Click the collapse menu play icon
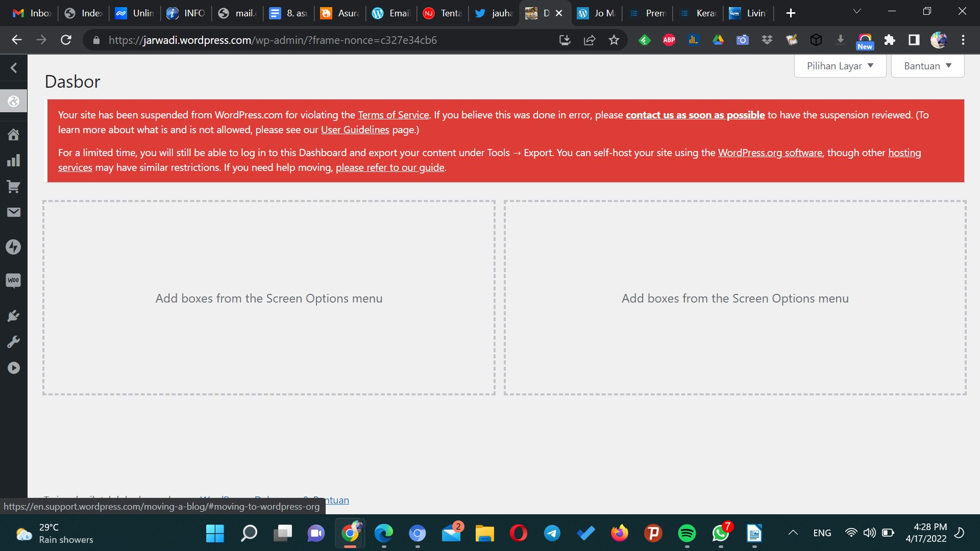 pos(14,368)
